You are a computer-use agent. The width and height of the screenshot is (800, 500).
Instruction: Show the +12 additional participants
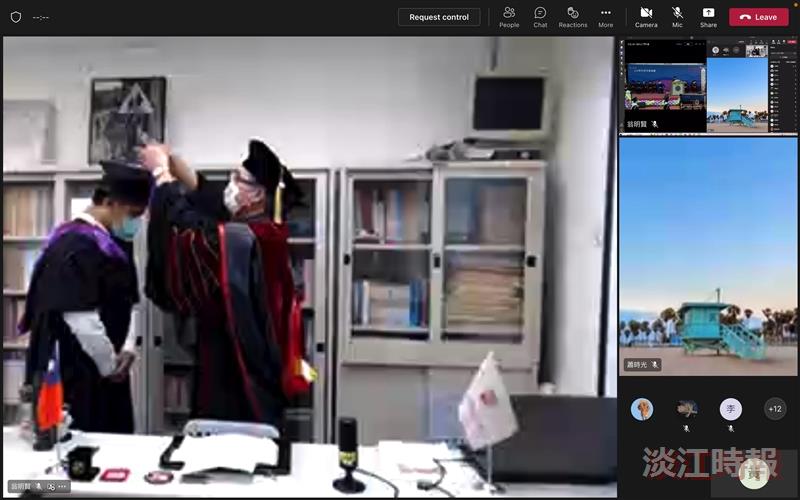click(775, 409)
